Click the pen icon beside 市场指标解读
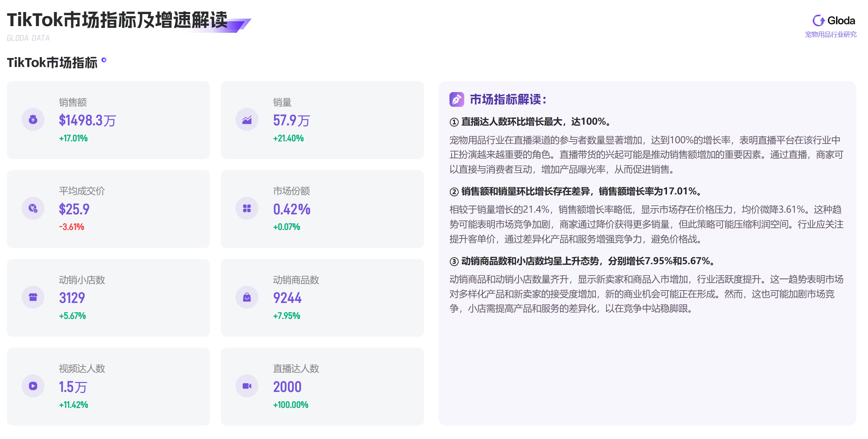 pyautogui.click(x=457, y=100)
